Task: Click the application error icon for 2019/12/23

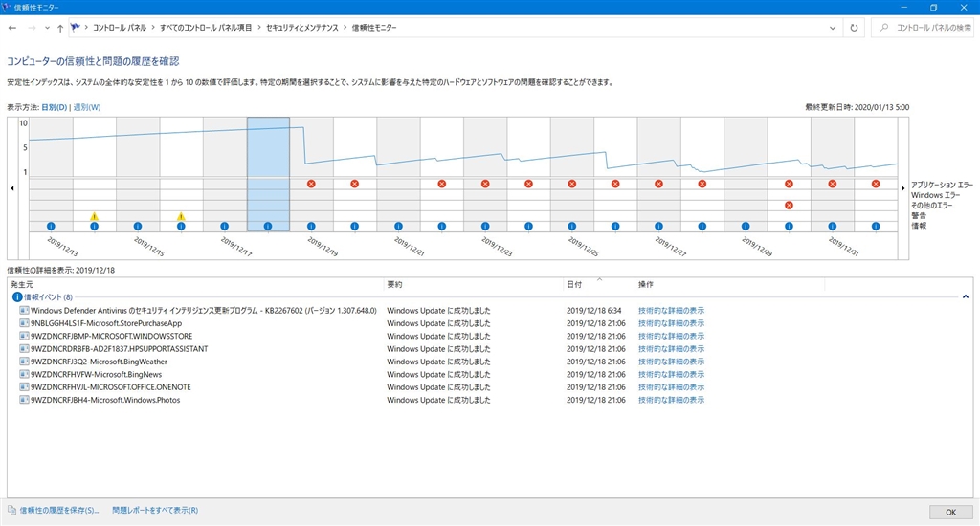Action: tap(485, 184)
